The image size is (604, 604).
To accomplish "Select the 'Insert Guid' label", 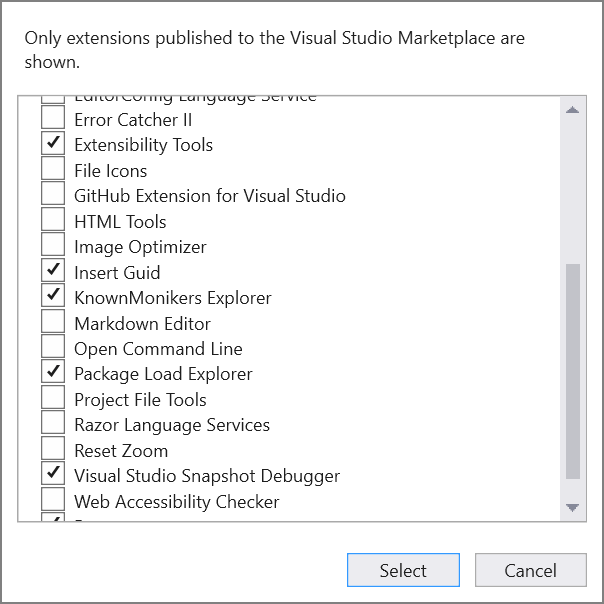I will point(117,273).
